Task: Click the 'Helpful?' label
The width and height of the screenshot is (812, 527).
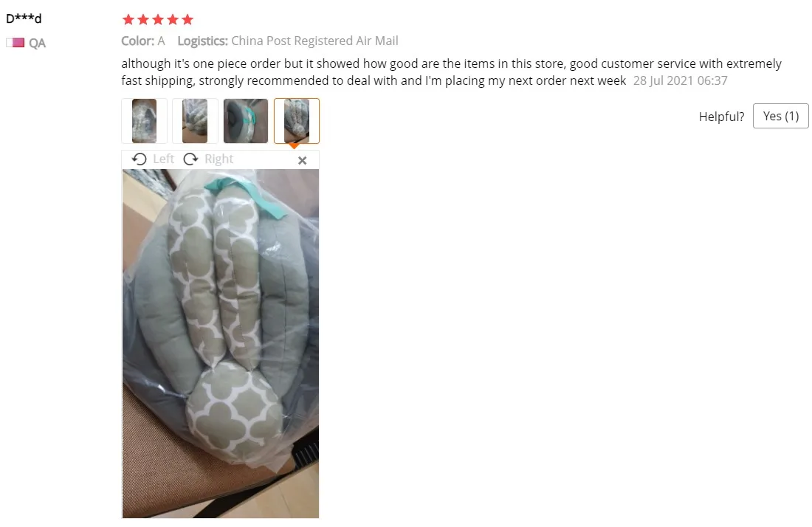Action: pos(721,117)
